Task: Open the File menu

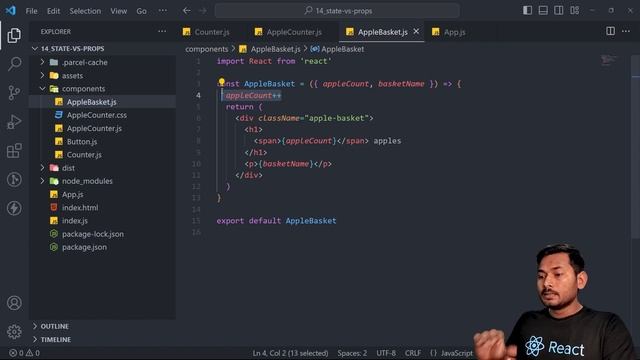Action: (31, 11)
